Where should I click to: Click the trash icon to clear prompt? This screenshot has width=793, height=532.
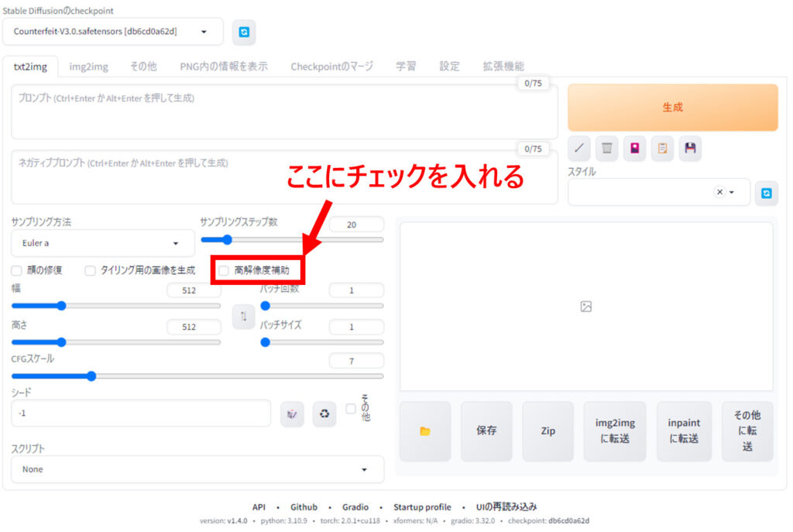607,148
